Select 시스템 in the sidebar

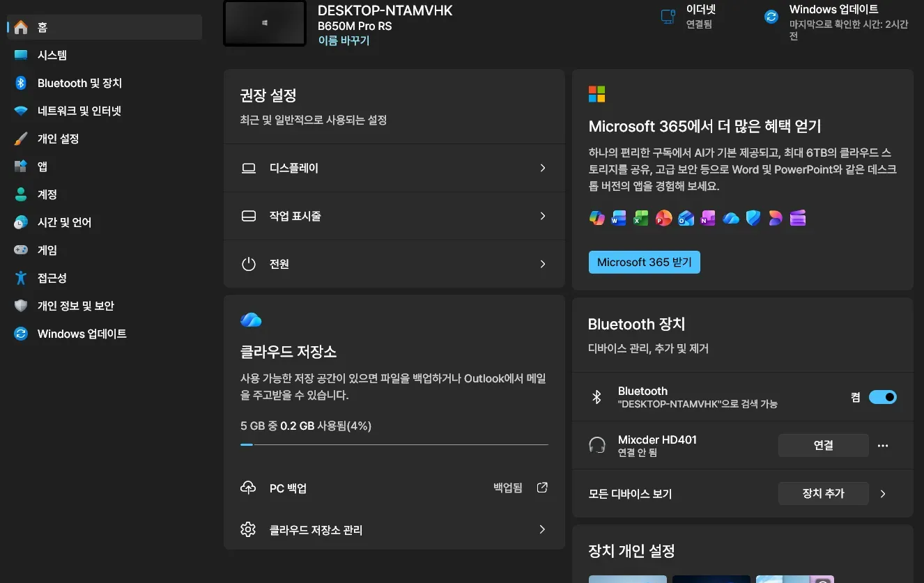coord(52,55)
